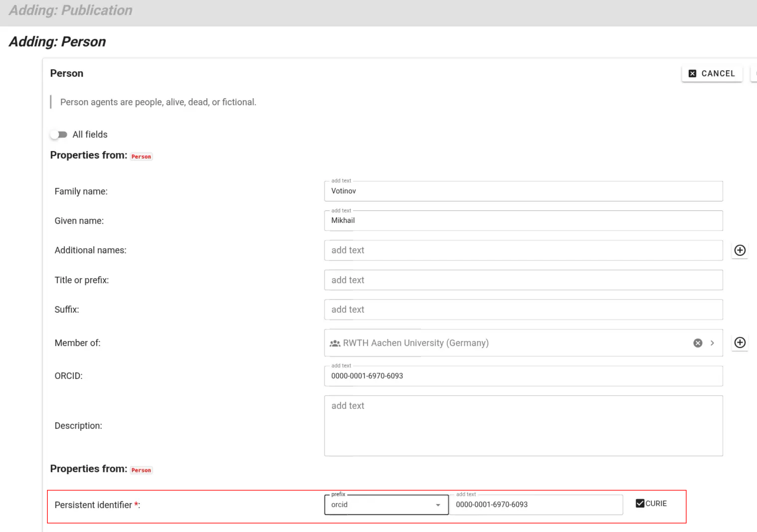Click the second Person badge near bottom
The width and height of the screenshot is (757, 532).
(141, 470)
